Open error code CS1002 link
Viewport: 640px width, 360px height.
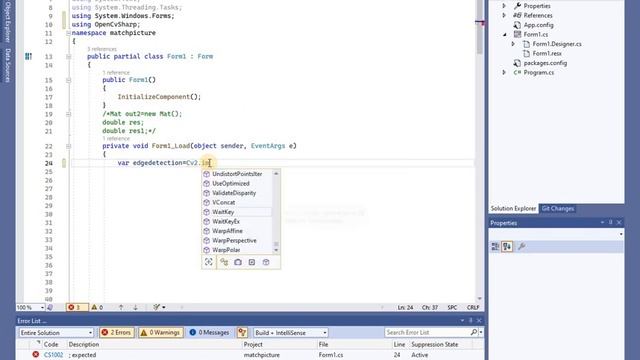pos(53,355)
